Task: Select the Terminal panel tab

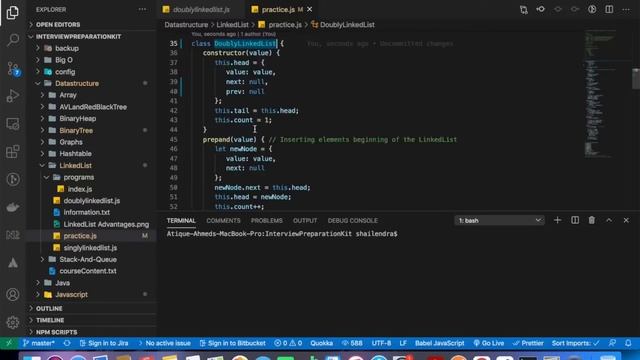Action: point(181,220)
